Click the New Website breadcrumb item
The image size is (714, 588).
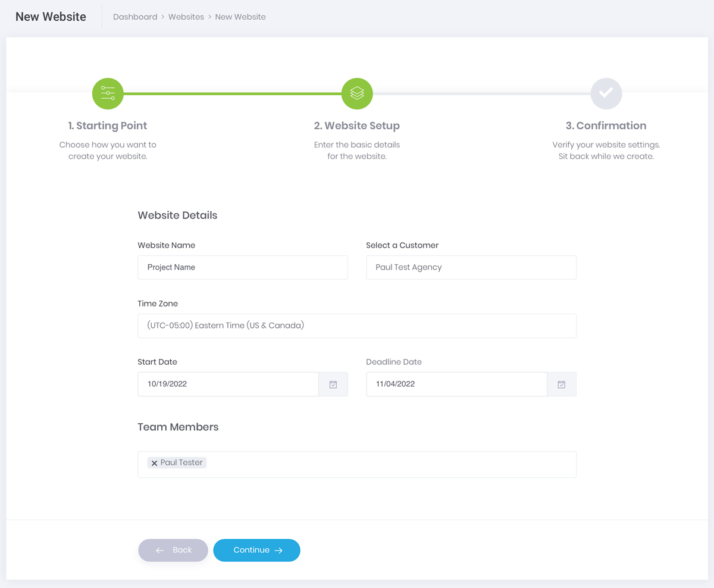240,17
